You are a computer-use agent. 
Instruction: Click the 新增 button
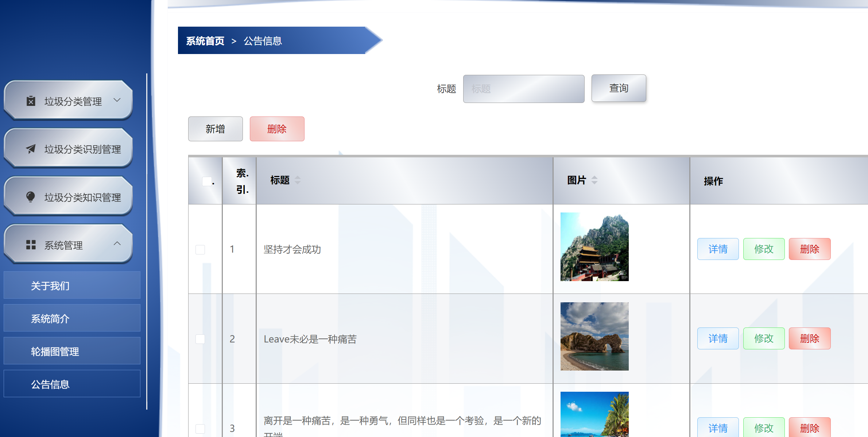[x=216, y=129]
